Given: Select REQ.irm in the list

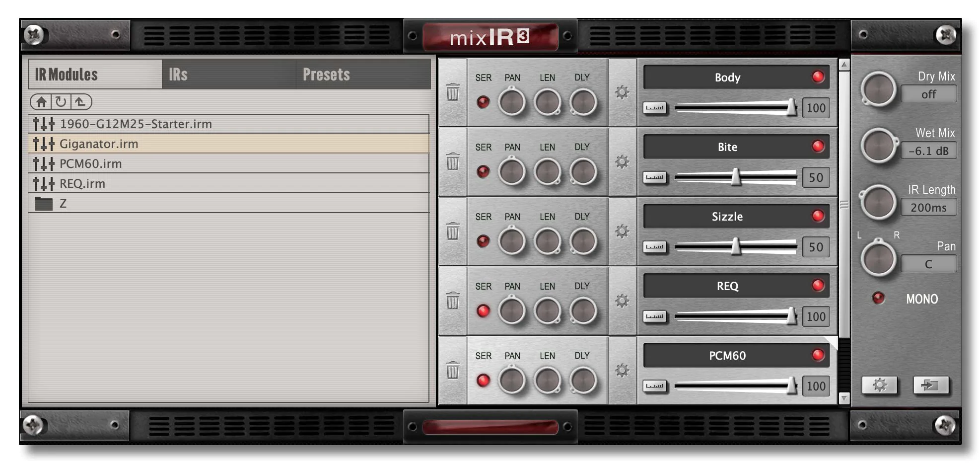Looking at the screenshot, I should click(x=229, y=183).
